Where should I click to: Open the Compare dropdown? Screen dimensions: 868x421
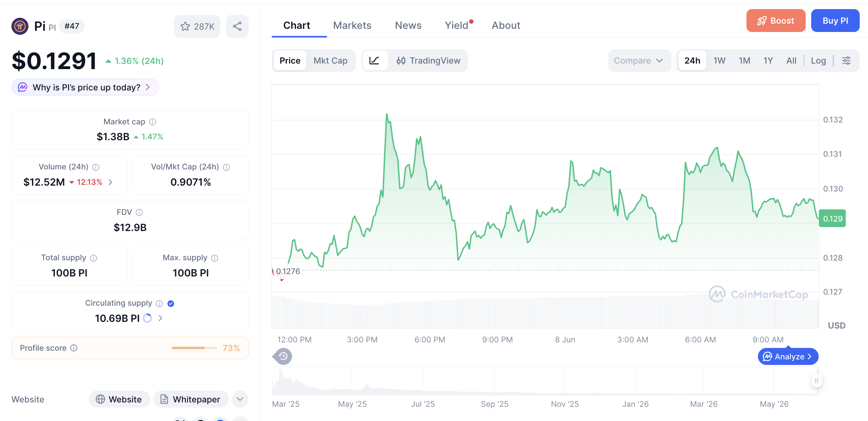[x=639, y=60]
